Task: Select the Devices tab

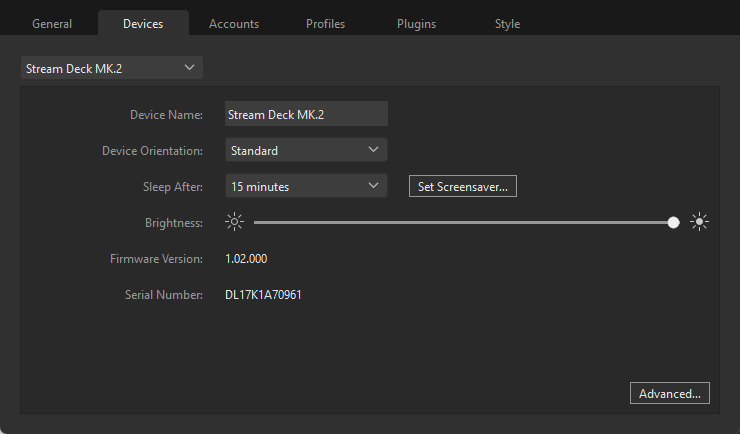Action: [x=143, y=24]
